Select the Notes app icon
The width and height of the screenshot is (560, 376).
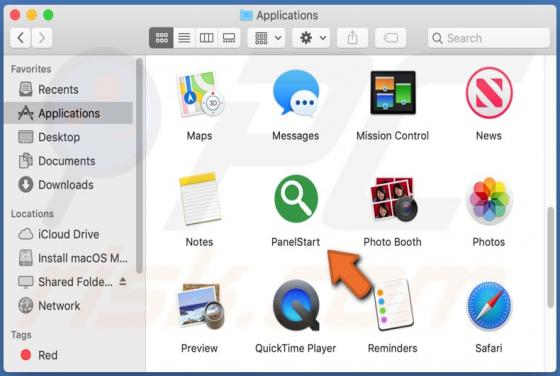coord(200,199)
